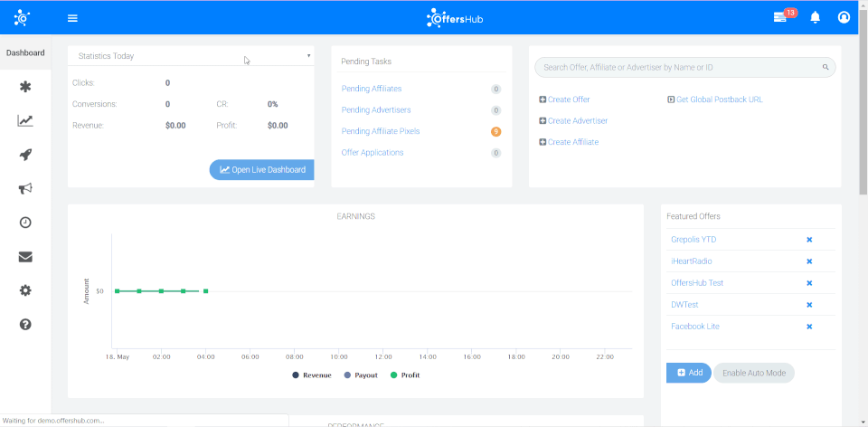Remove OffersHub Test from featured offers
The height and width of the screenshot is (427, 868).
(808, 283)
